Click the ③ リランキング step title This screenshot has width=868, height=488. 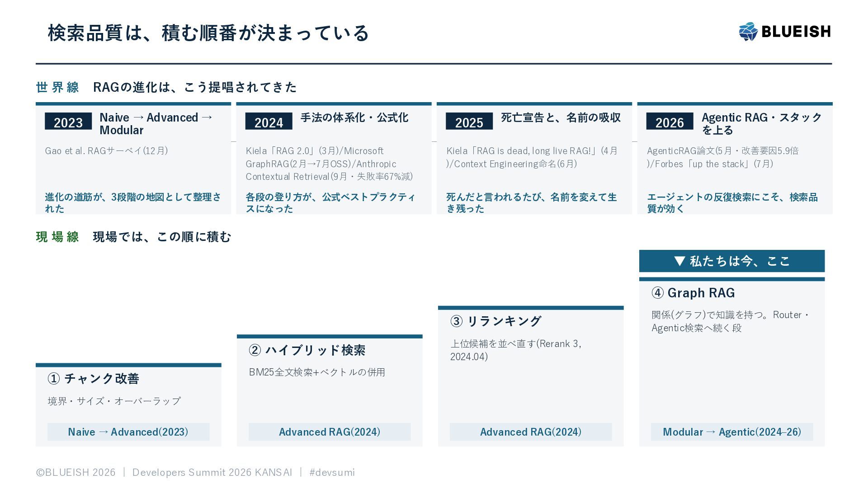(496, 321)
